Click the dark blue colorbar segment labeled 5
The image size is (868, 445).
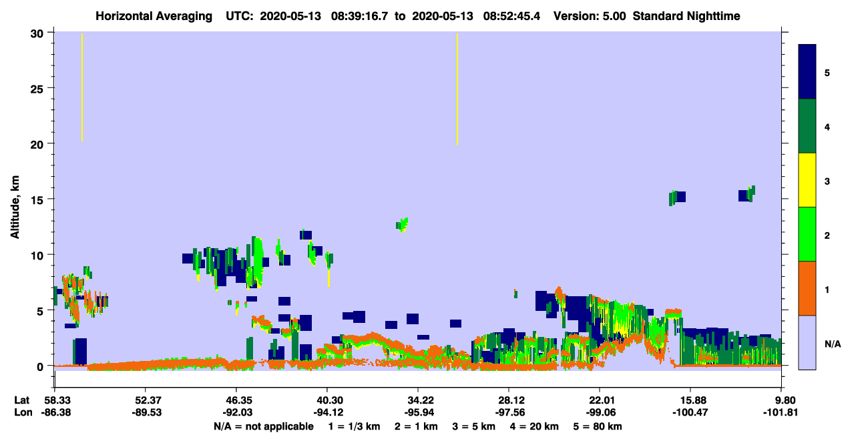(x=807, y=72)
